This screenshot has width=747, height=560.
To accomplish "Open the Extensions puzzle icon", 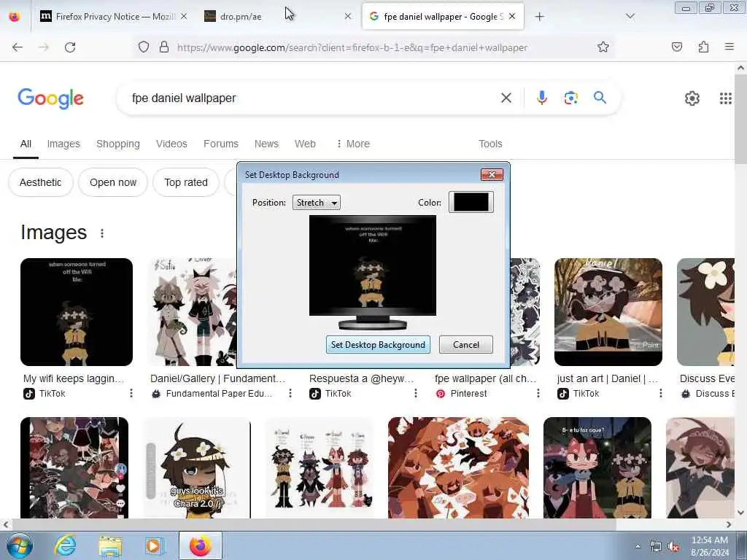I will coord(703,47).
